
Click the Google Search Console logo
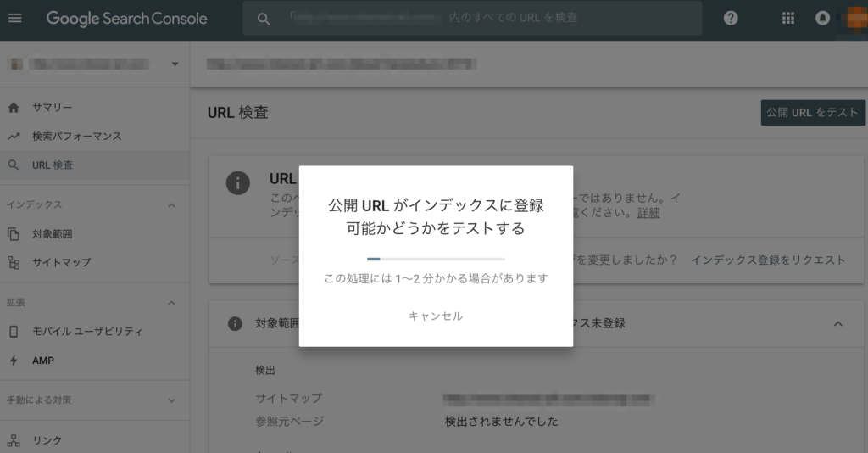coord(127,19)
